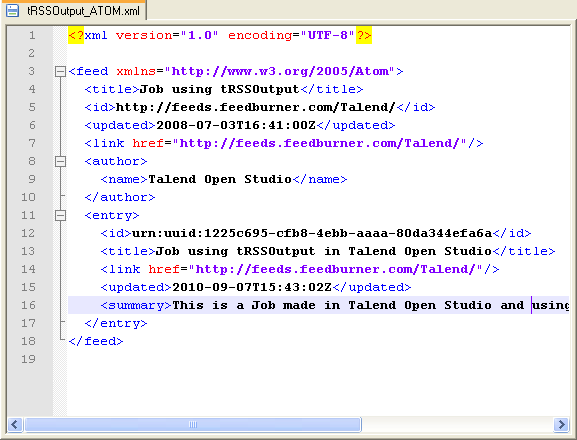The image size is (577, 440).
Task: Click the closing updated tag on line 6
Action: 356,125
